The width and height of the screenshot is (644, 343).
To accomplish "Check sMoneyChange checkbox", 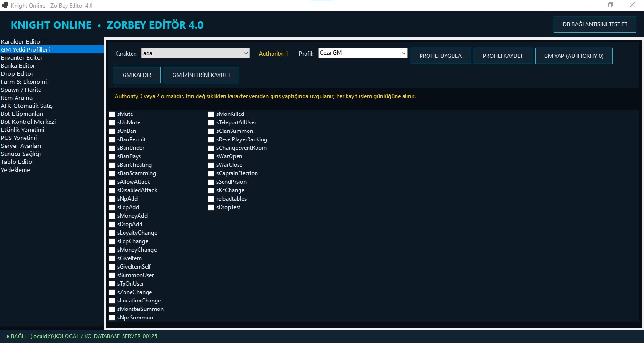I will click(112, 250).
